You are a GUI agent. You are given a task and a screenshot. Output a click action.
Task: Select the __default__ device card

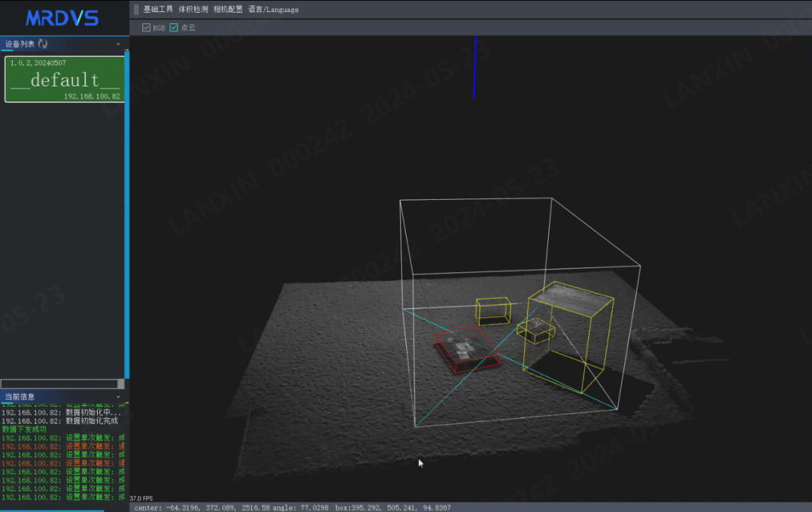64,80
